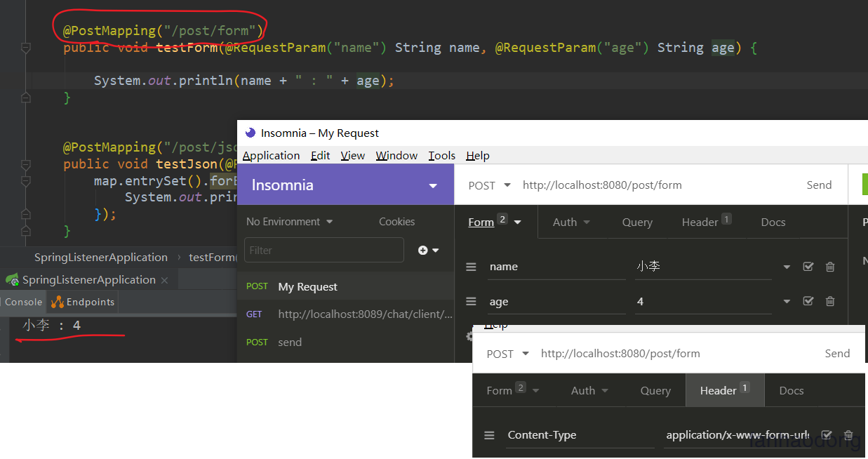
Task: Open the Edit menu
Action: coord(320,155)
